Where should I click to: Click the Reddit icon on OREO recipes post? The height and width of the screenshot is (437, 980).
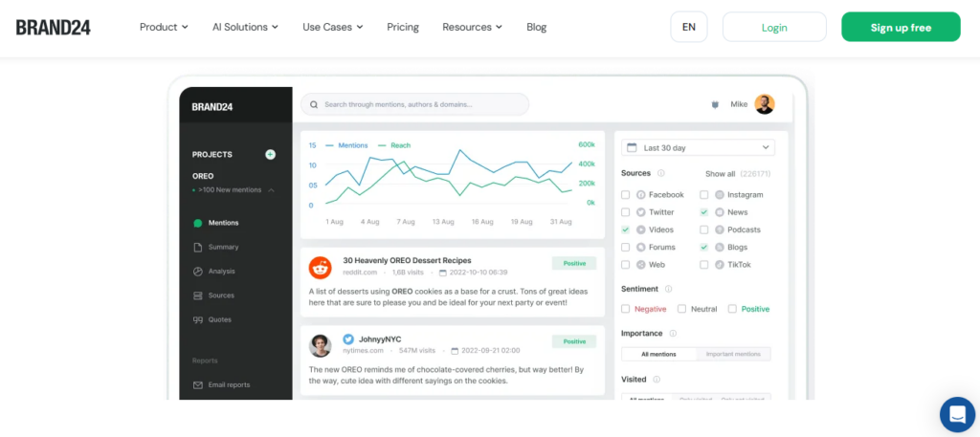(x=320, y=268)
